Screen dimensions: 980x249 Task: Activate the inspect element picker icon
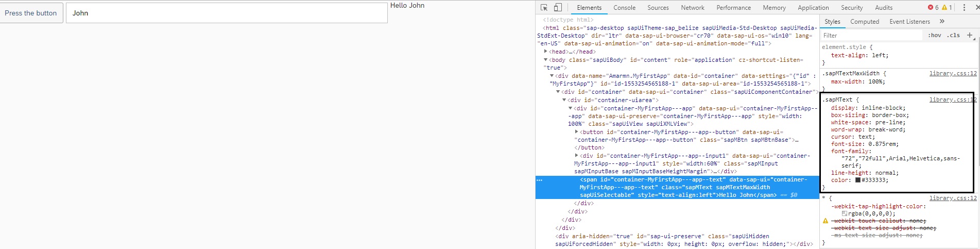(544, 8)
